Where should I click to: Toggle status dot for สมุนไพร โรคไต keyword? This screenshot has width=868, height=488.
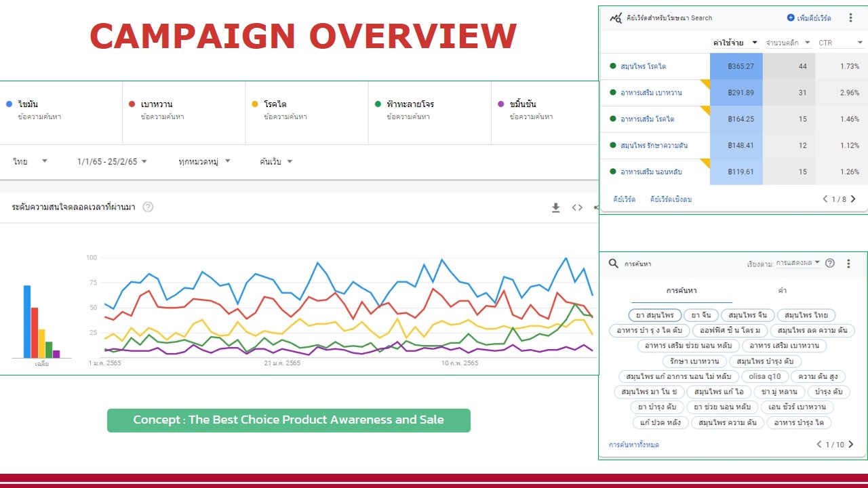point(613,66)
